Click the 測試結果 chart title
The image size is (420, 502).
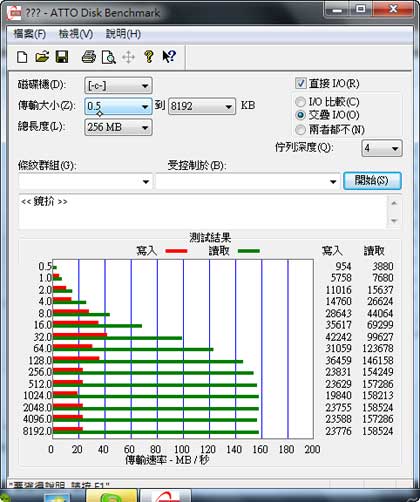[210, 238]
